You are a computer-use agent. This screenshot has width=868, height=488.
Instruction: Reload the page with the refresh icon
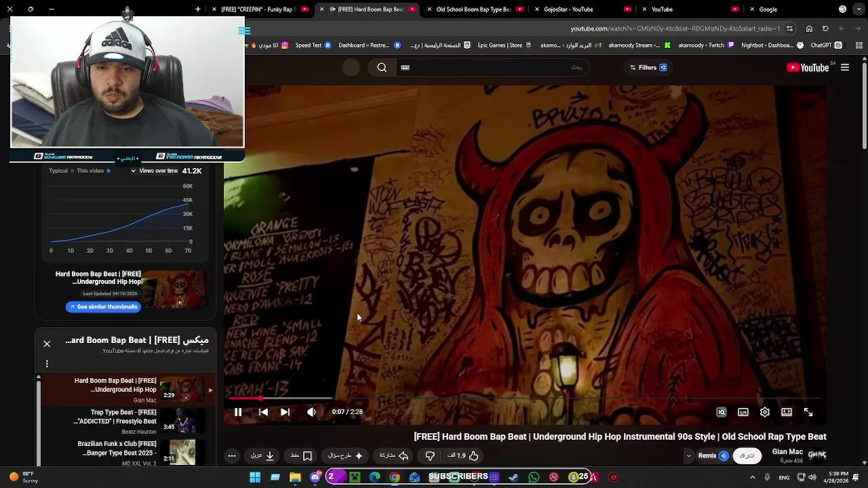click(825, 28)
